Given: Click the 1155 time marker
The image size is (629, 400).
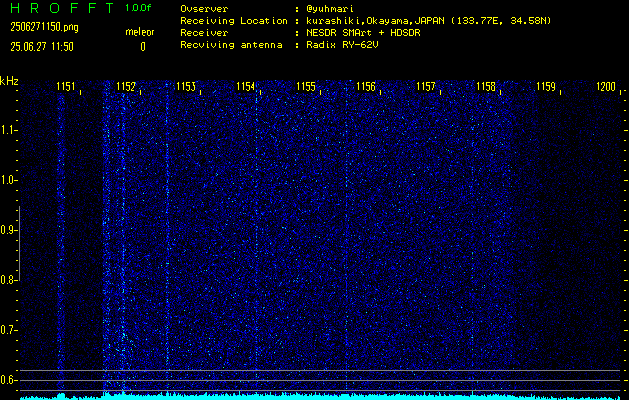Looking at the screenshot, I should [306, 87].
